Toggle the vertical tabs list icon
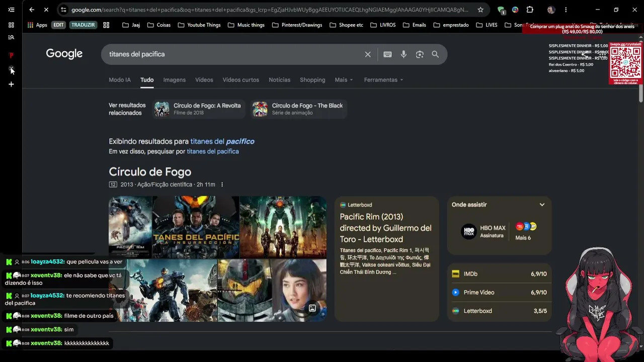Viewport: 644px width, 362px height. [11, 10]
